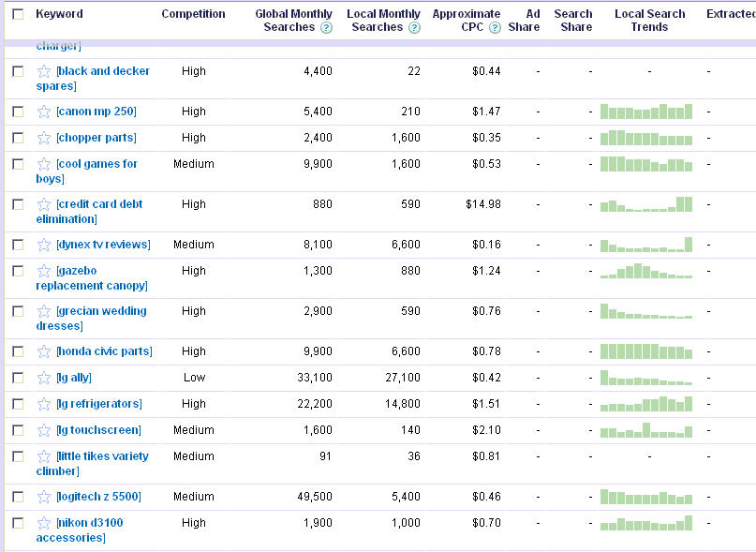Sort by the Keyword column header

pyautogui.click(x=59, y=14)
